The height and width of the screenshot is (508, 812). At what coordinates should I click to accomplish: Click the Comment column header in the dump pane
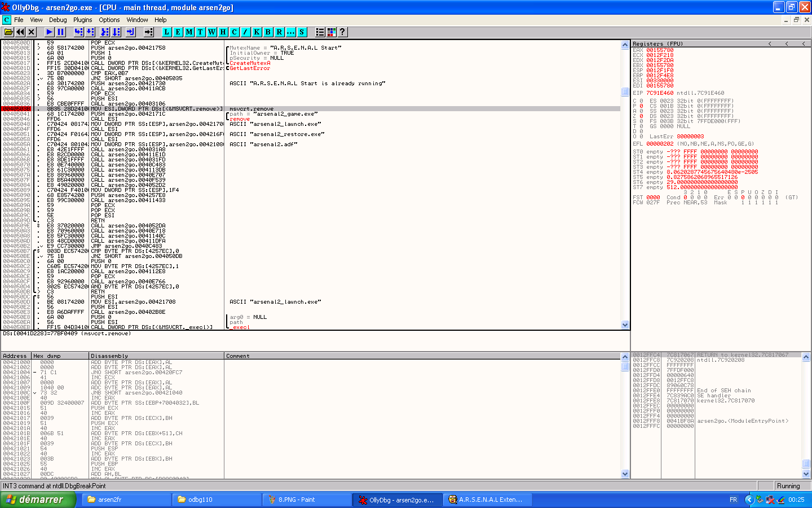tap(422, 356)
